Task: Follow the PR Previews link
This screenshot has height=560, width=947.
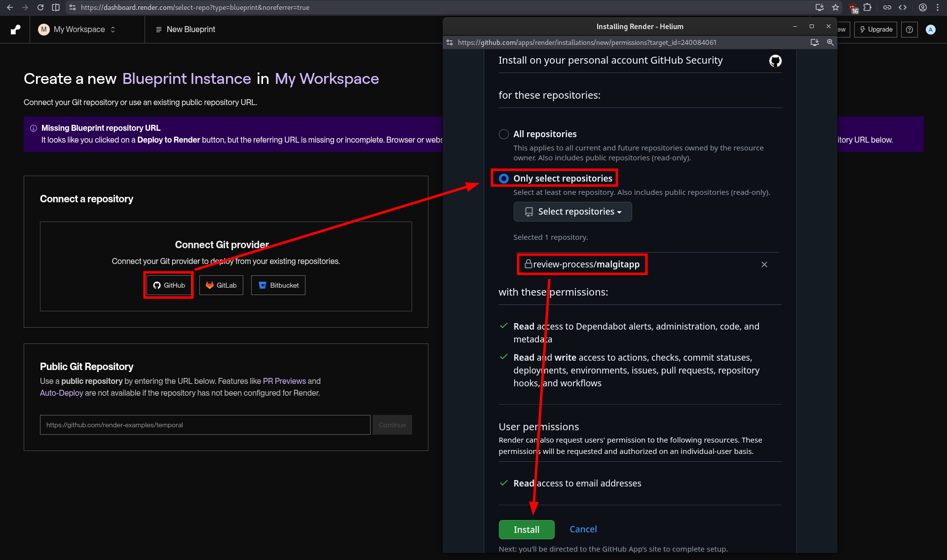Action: (284, 381)
